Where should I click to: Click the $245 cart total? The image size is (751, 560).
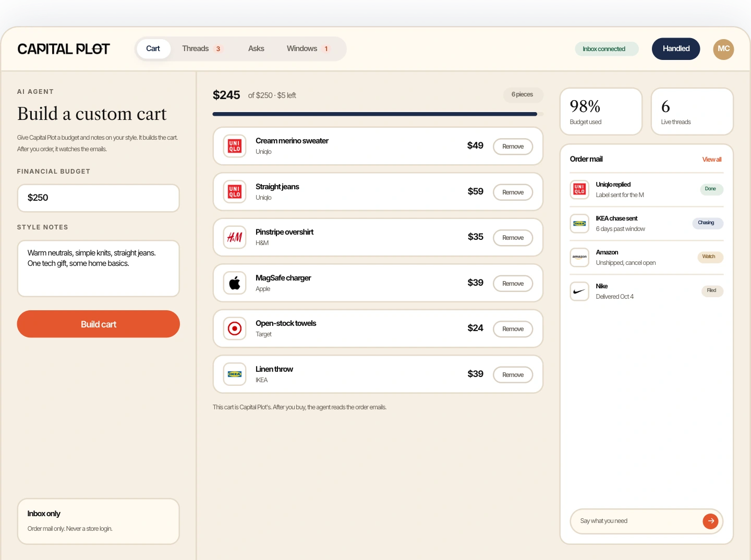pyautogui.click(x=226, y=95)
